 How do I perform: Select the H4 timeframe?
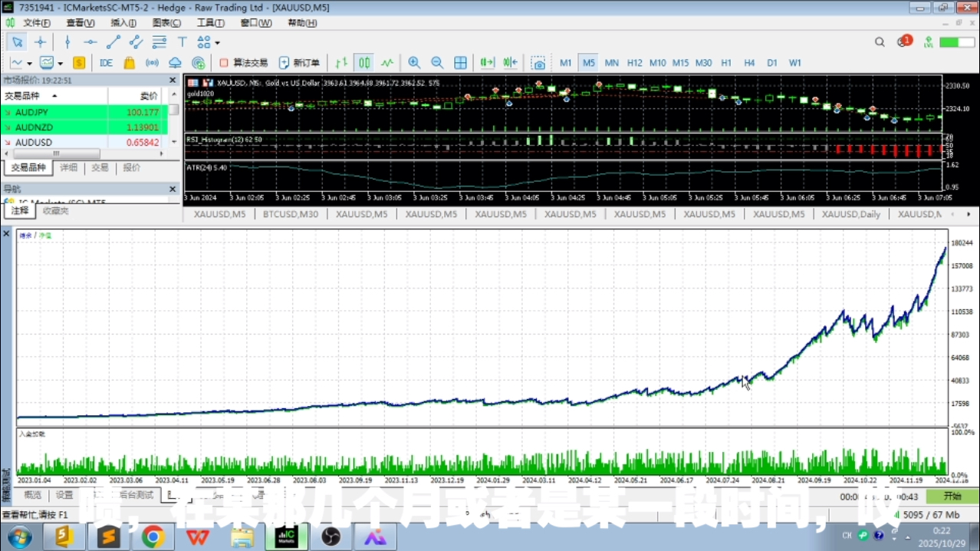coord(749,63)
